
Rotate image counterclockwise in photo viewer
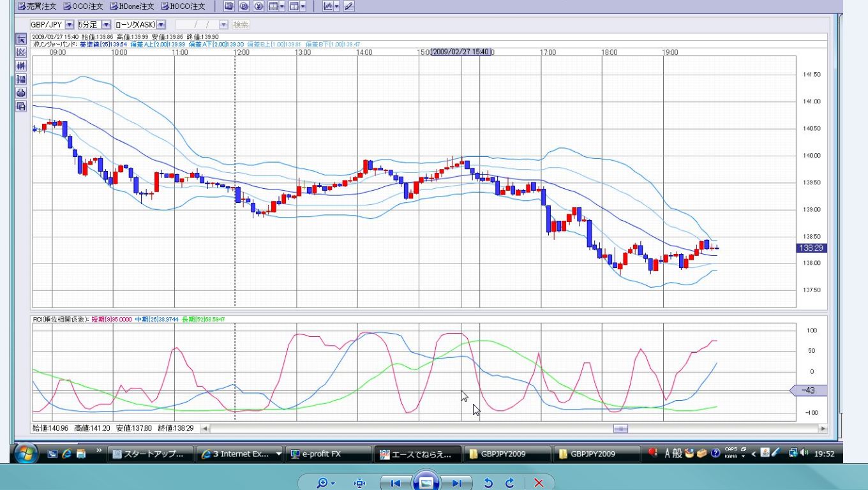point(489,483)
